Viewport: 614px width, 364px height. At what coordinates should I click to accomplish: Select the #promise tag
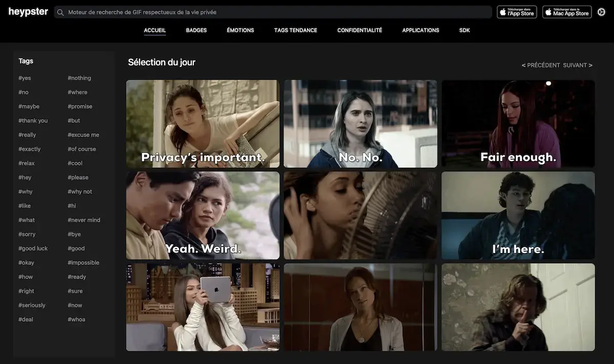click(80, 106)
